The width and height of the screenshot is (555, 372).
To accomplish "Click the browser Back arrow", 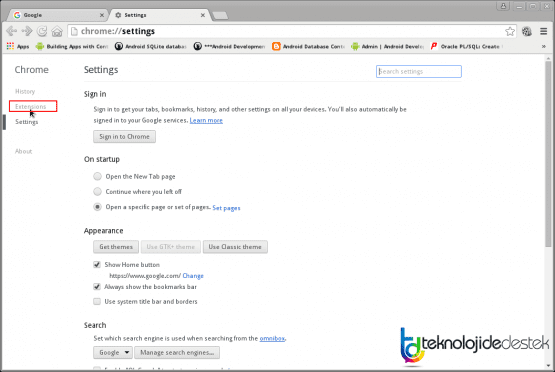I will 11,31.
